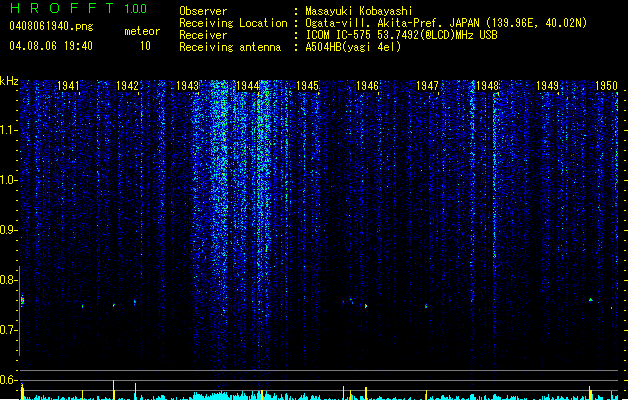
Task: Click the 1948 time axis label
Action: tap(487, 86)
